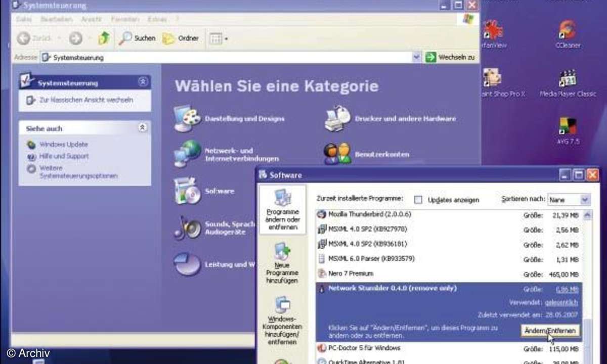This screenshot has height=364, width=607.
Task: Click the Media Player Classic desktop icon
Action: [567, 83]
